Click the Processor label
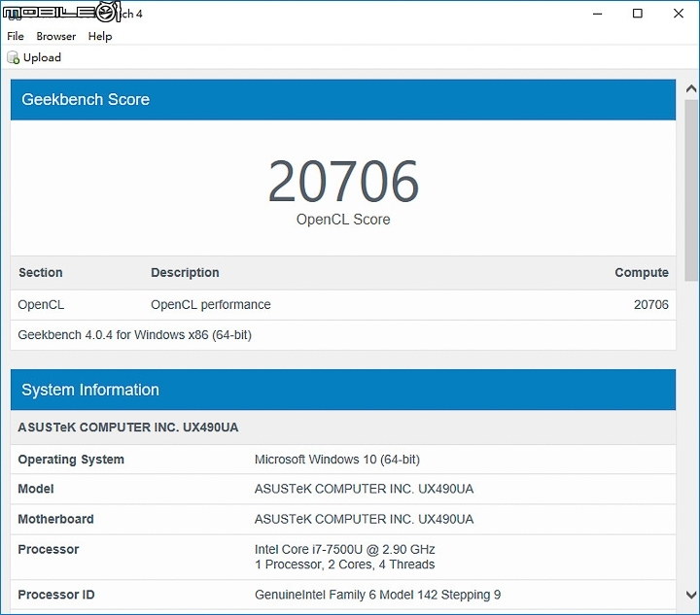 [x=49, y=550]
